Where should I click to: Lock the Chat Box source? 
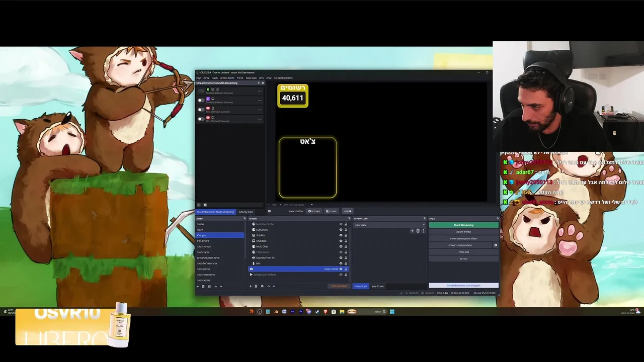(346, 241)
